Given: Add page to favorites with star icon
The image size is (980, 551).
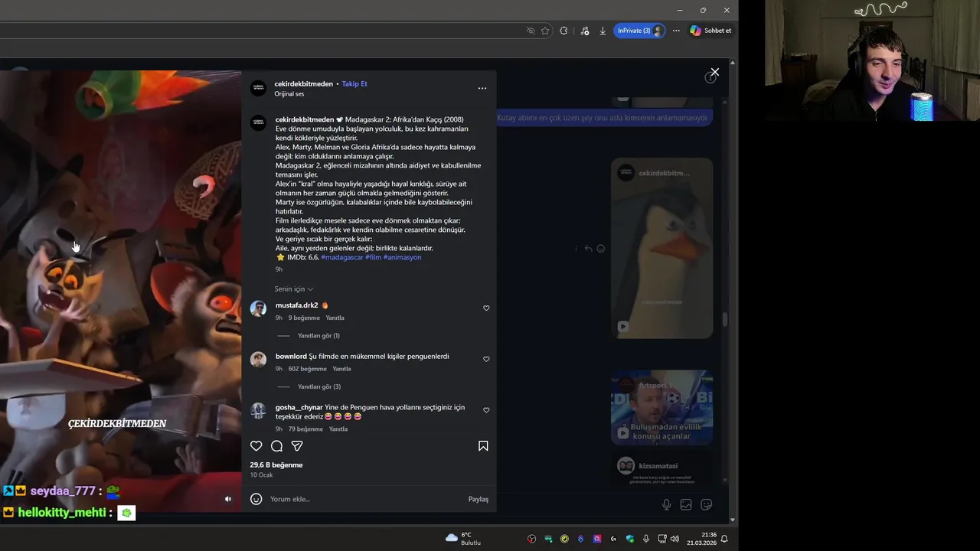Looking at the screenshot, I should [545, 31].
